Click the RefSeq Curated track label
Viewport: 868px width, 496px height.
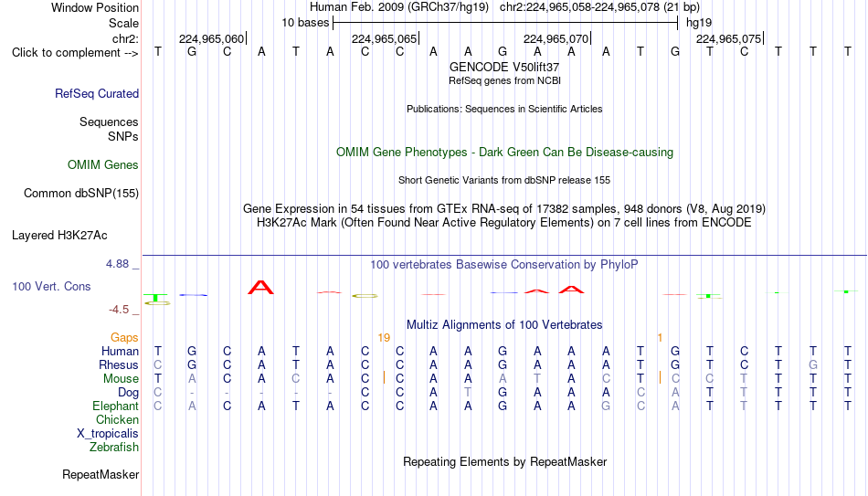click(96, 93)
